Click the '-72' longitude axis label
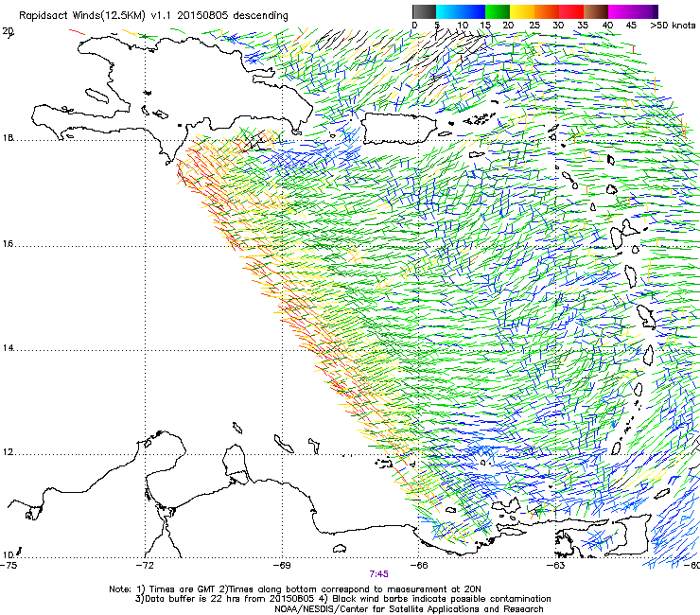The width and height of the screenshot is (700, 615). (145, 566)
